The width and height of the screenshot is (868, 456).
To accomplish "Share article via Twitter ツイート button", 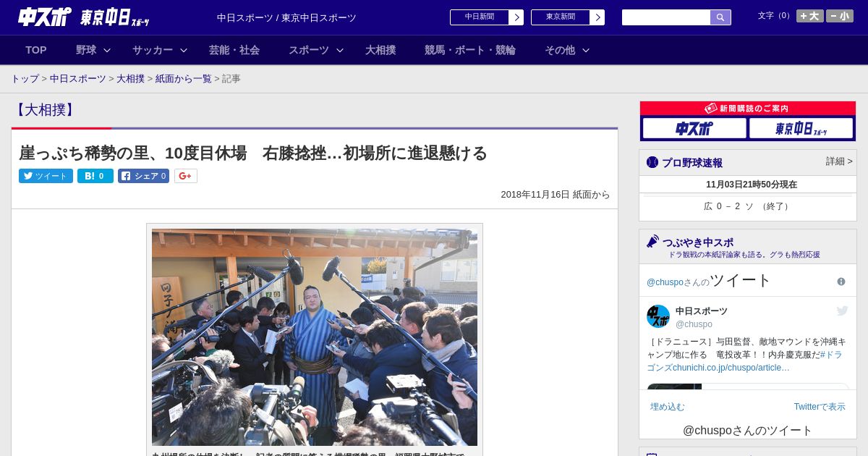I will coord(46,176).
